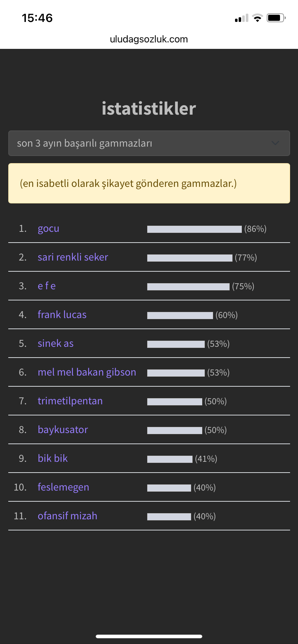Click the 86% progress bar for gocu

(194, 229)
